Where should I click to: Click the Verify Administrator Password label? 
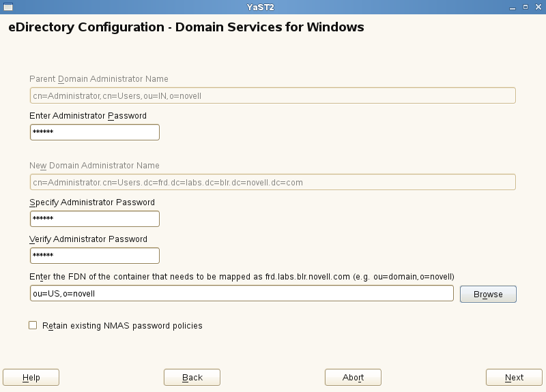click(88, 239)
